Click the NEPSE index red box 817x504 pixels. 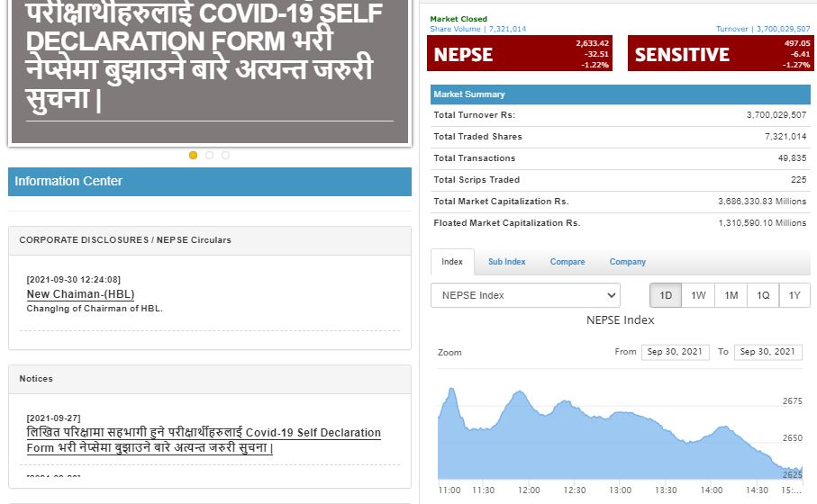(x=520, y=53)
